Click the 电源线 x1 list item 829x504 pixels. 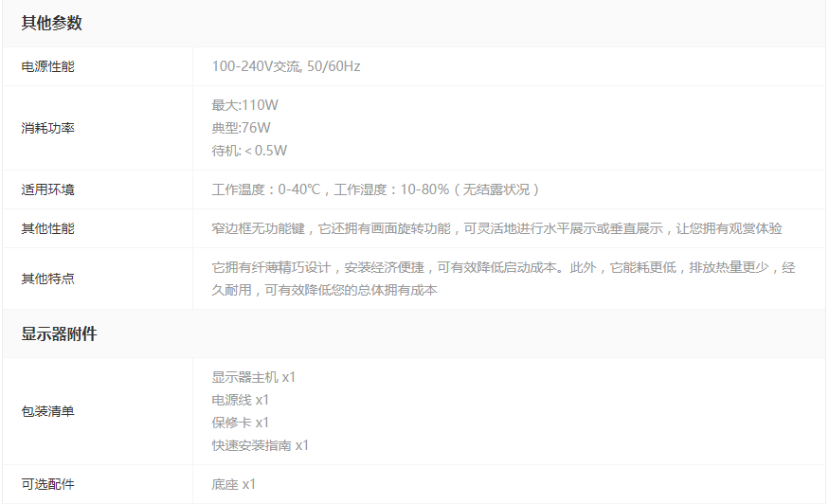[241, 400]
